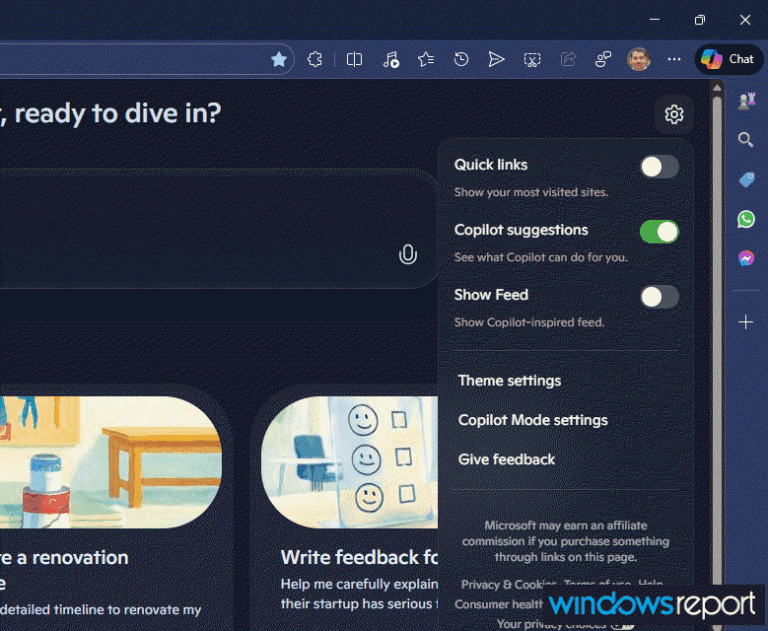This screenshot has height=631, width=768.
Task: Click the Drop send arrow icon
Action: [496, 60]
